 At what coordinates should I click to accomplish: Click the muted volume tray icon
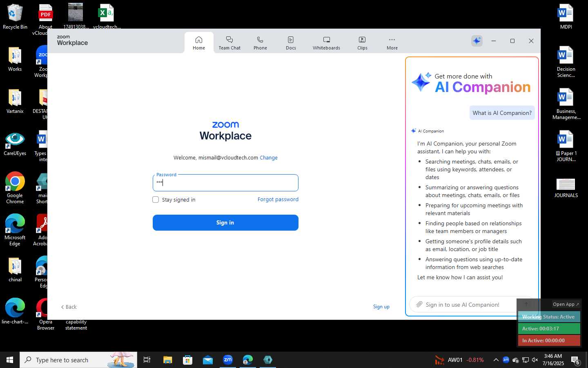pyautogui.click(x=535, y=360)
